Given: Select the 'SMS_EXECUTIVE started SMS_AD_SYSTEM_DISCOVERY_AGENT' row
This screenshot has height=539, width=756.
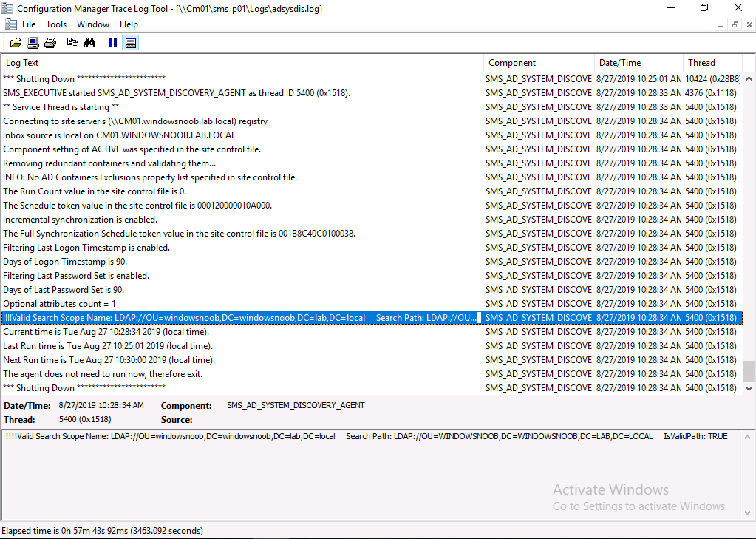Looking at the screenshot, I should 372,93.
